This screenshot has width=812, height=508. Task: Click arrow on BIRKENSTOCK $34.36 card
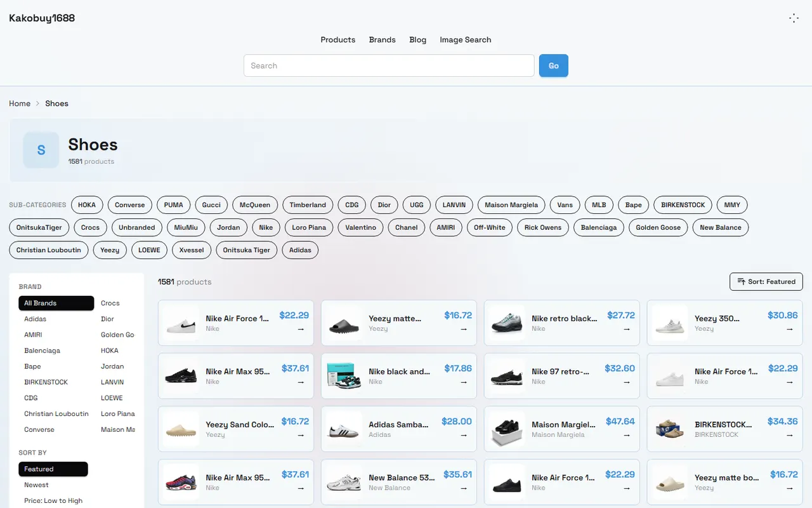[x=790, y=435]
